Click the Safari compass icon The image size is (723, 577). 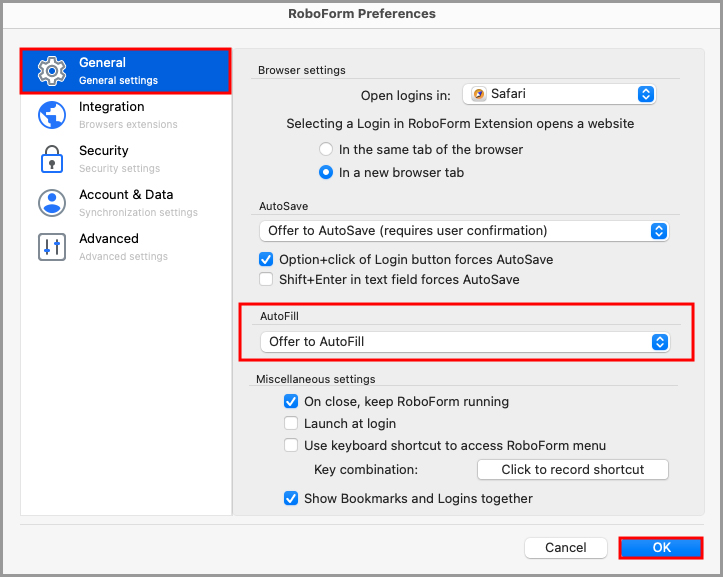click(x=479, y=94)
